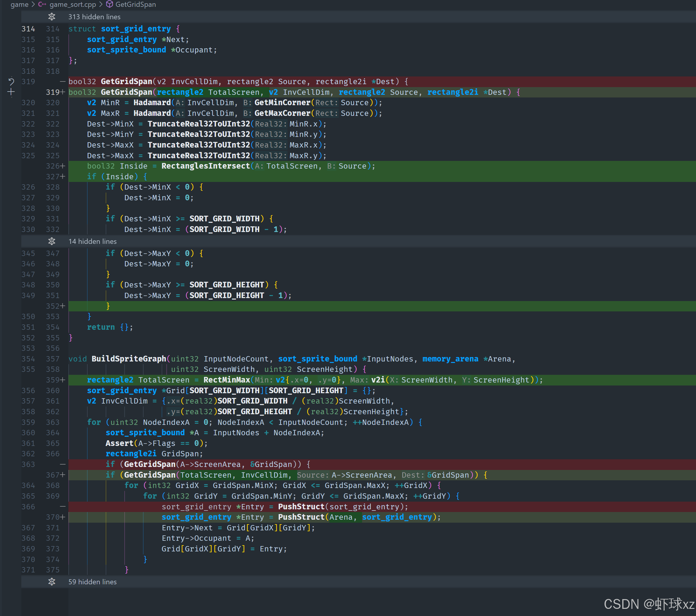Screen dimensions: 696x616
Task: Reveal the '14 hidden lines' collapsed region text
Action: [x=92, y=241]
